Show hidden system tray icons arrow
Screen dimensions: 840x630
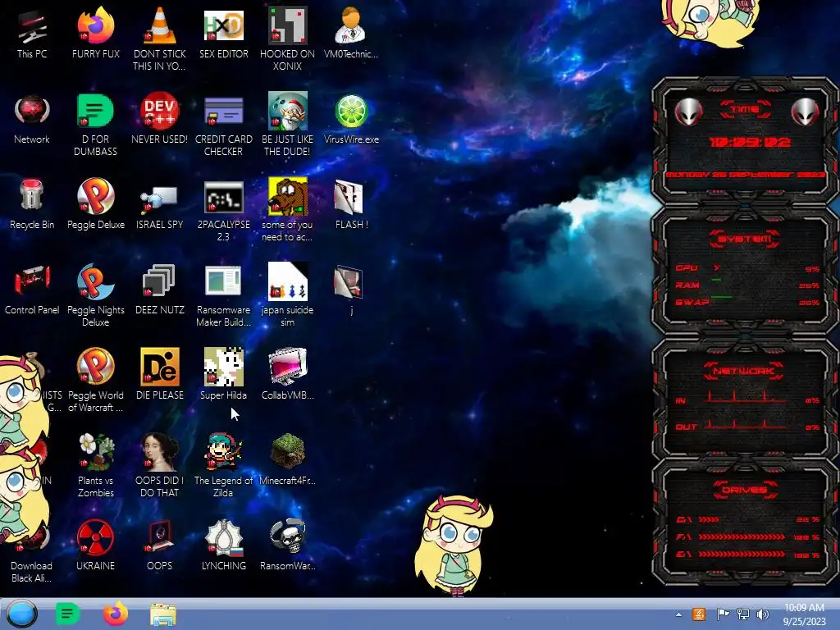(x=678, y=615)
